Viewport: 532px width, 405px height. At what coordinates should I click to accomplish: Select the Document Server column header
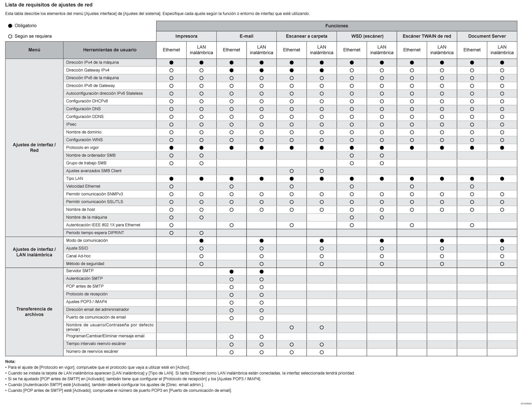(487, 36)
